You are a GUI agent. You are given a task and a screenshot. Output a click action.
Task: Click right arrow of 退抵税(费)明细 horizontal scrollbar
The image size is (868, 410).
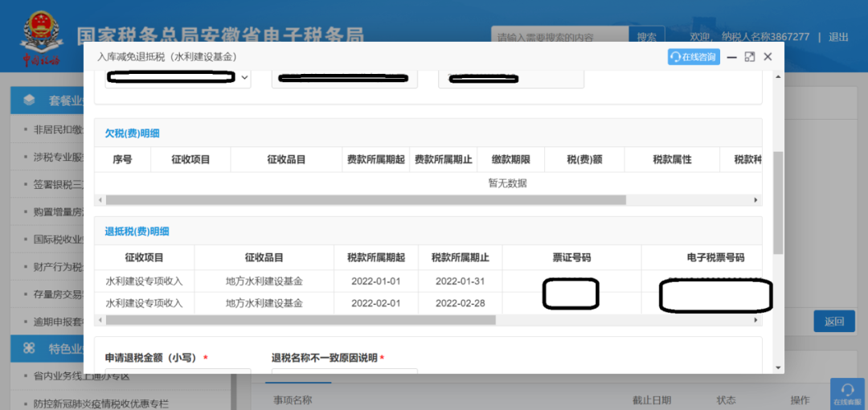pyautogui.click(x=755, y=320)
